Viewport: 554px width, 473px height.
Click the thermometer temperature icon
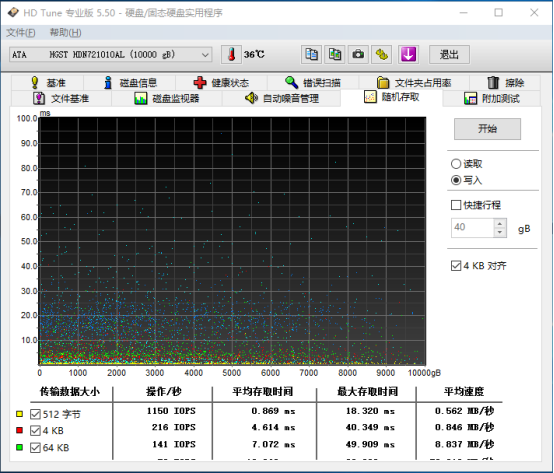pyautogui.click(x=231, y=55)
